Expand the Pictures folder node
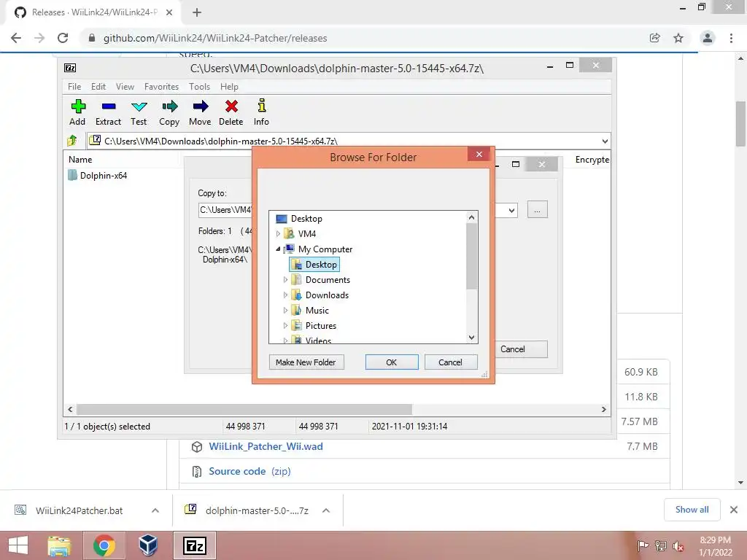This screenshot has height=560, width=747. coord(285,326)
